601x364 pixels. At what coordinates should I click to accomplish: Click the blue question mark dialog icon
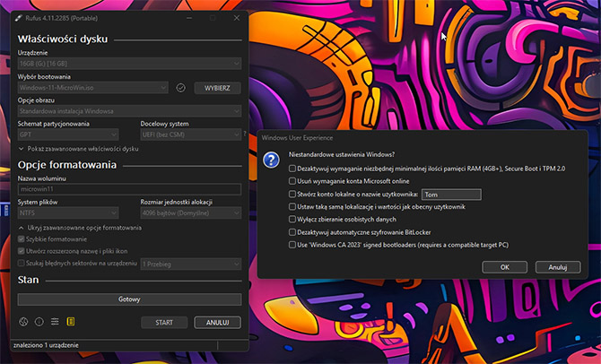coord(271,159)
